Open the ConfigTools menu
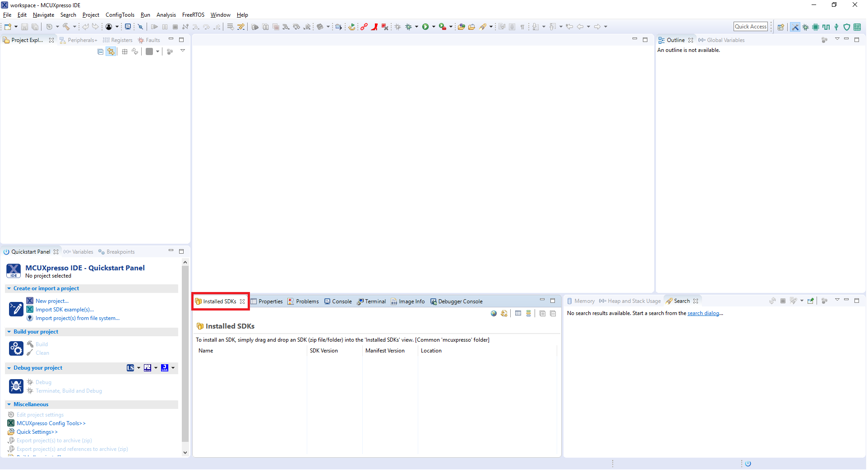 pos(120,15)
